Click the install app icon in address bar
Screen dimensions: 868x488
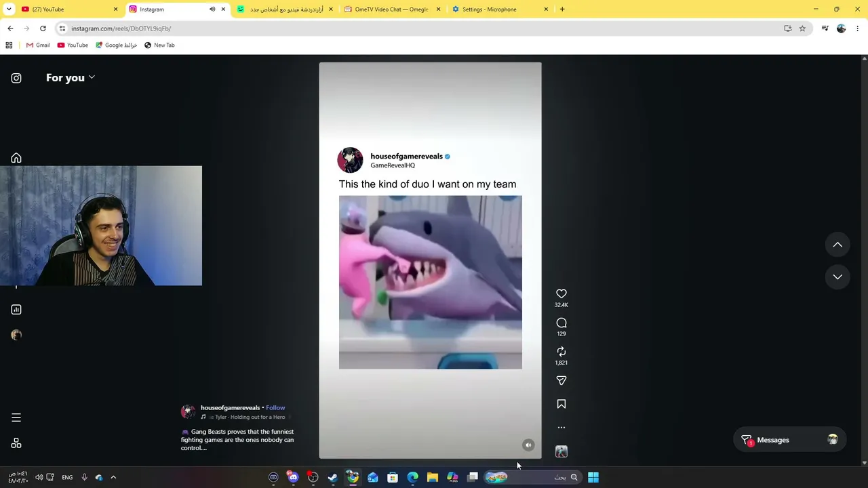coord(787,28)
